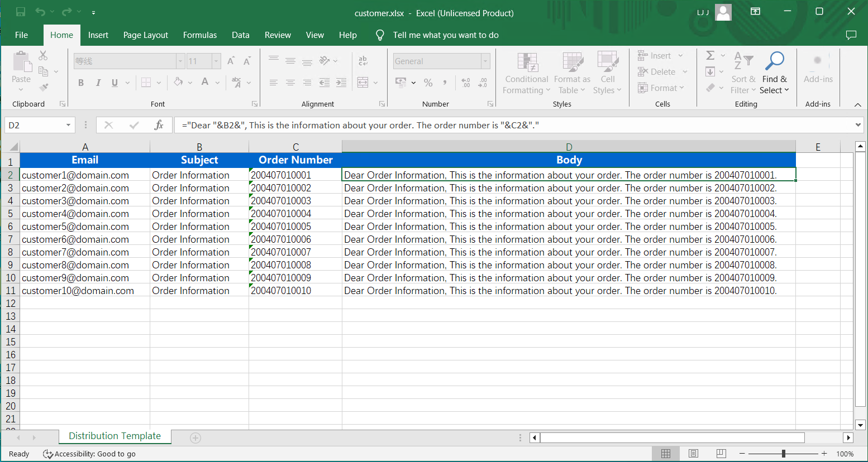Open Format as Table dropdown
868x462 pixels.
(572, 73)
